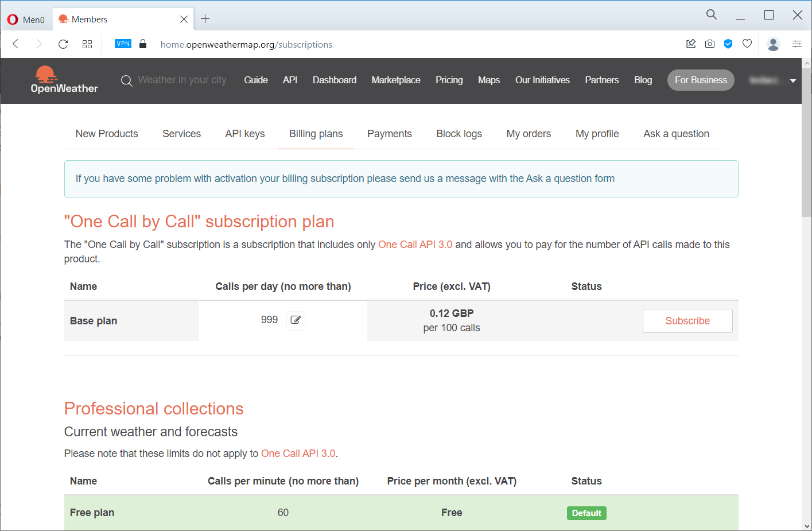Switch to API keys tab
The height and width of the screenshot is (531, 812).
pos(245,134)
